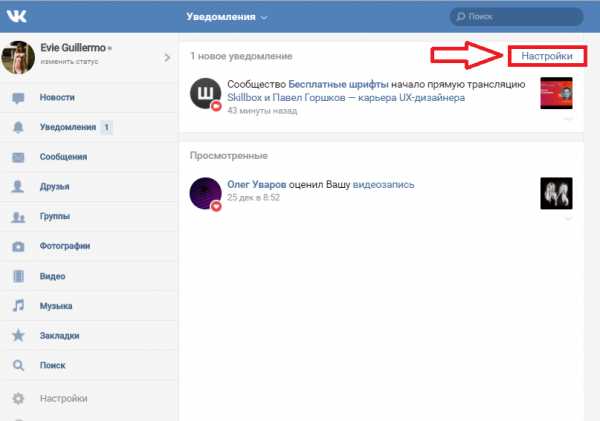
Task: Click the Настройки gear icon in sidebar
Action: (x=18, y=398)
